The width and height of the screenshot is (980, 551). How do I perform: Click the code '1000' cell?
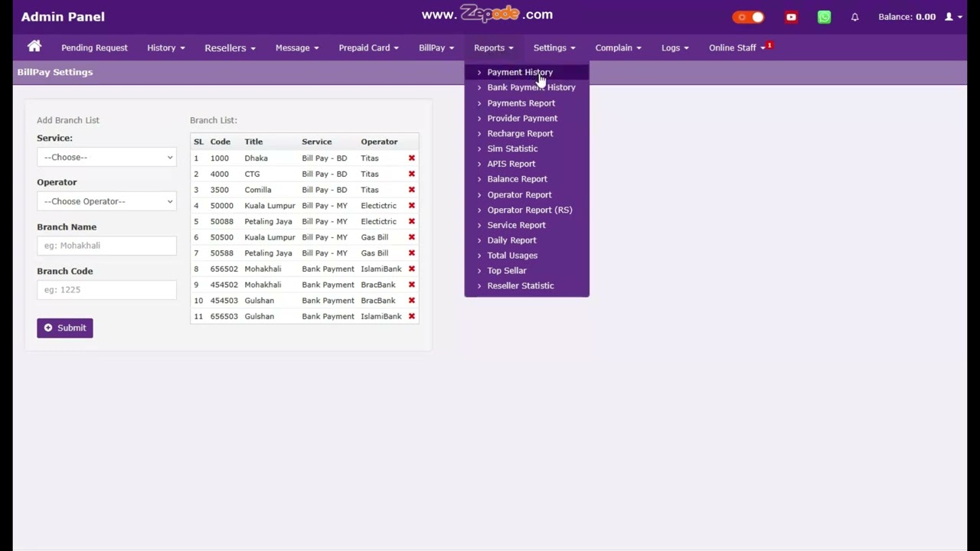click(x=220, y=158)
